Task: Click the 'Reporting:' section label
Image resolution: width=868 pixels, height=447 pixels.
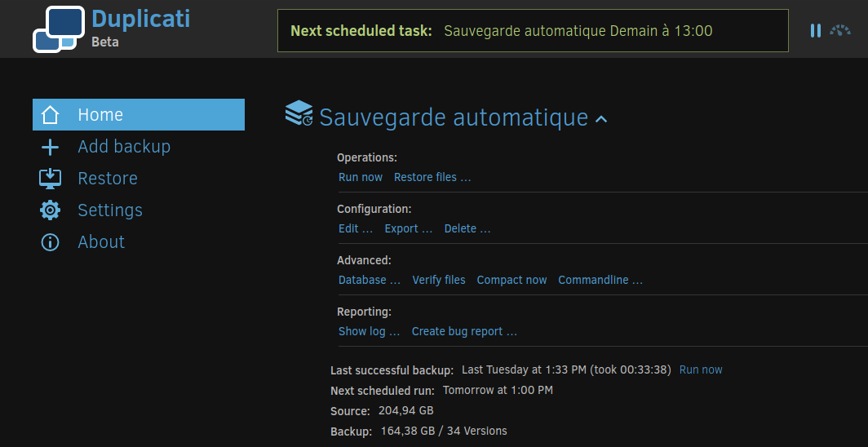Action: [x=364, y=312]
